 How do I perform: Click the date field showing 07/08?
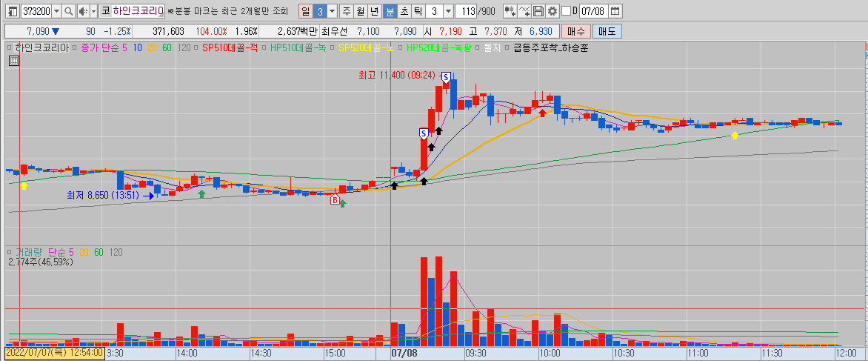[x=593, y=10]
